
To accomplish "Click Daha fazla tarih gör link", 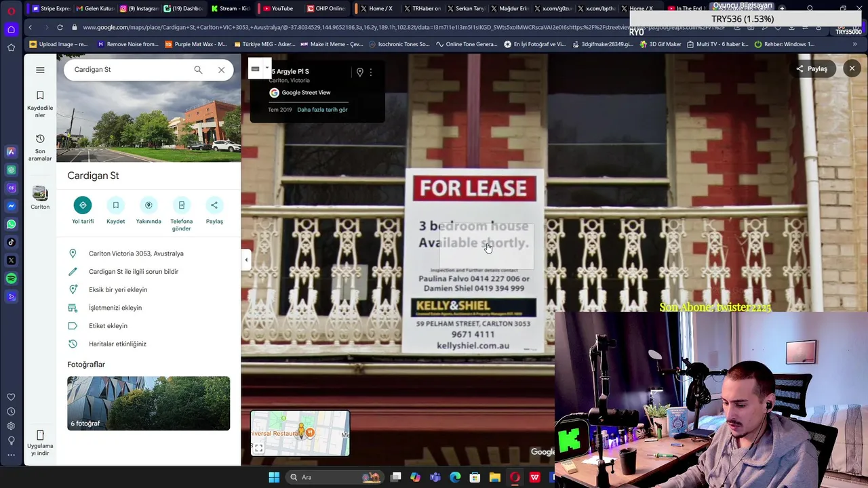I will (322, 110).
